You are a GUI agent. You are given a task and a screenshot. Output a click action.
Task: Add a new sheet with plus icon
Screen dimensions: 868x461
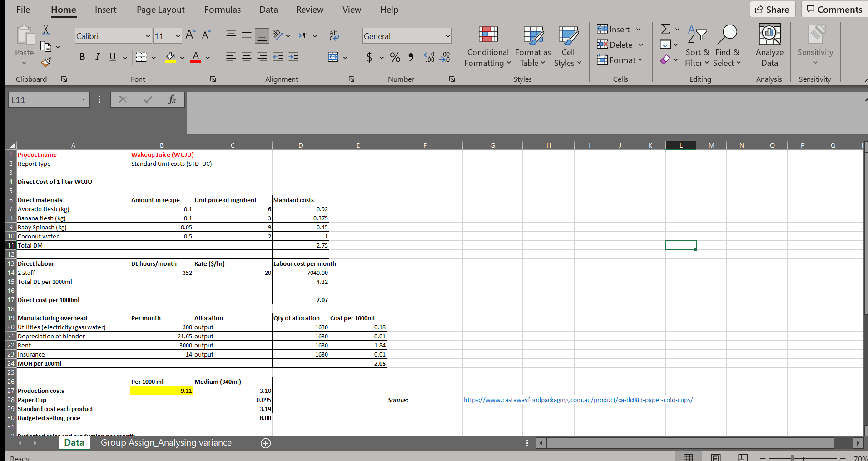pos(266,443)
